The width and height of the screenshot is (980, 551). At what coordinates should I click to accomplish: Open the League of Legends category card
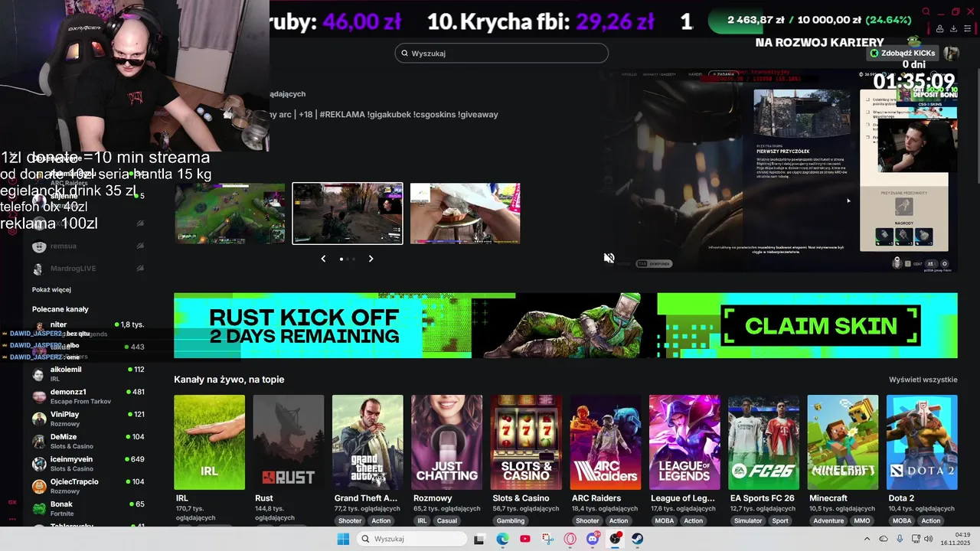tap(684, 442)
